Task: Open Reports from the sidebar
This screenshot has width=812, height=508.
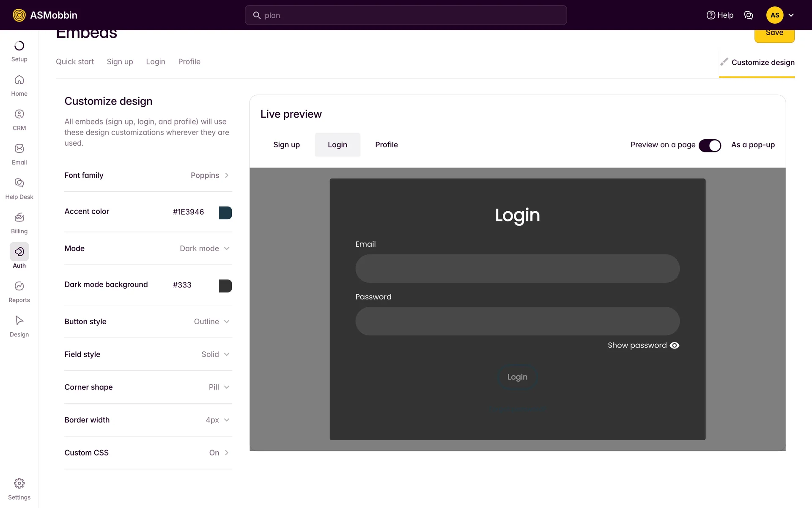Action: pos(19,286)
